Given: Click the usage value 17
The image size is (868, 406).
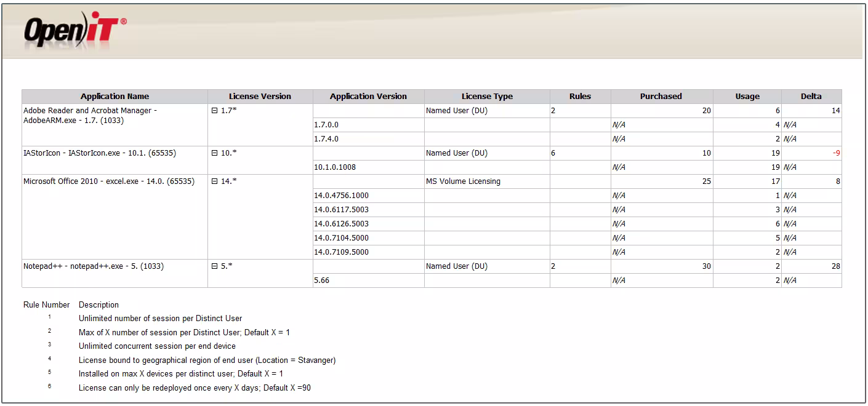Looking at the screenshot, I should (x=776, y=181).
